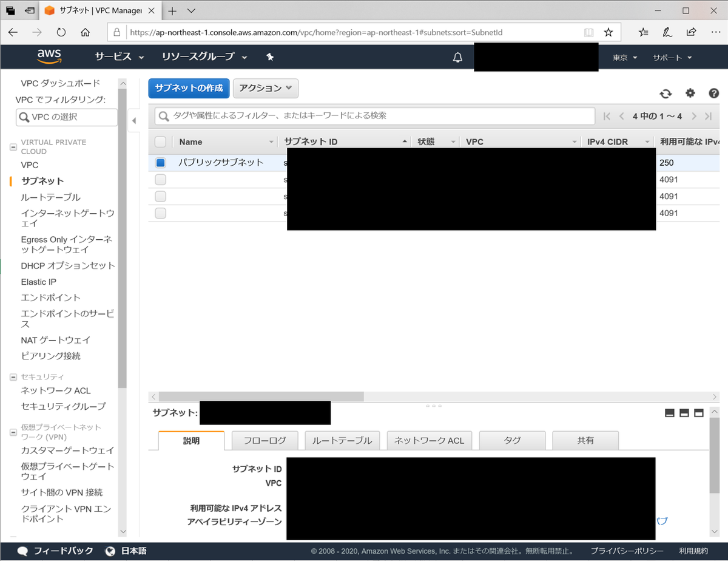This screenshot has width=728, height=561.
Task: Minimize the details pane layout icon
Action: (670, 413)
